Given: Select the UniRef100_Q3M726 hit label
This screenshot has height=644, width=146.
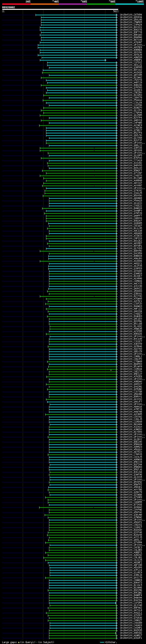Looking at the screenshot, I should click(x=131, y=148).
